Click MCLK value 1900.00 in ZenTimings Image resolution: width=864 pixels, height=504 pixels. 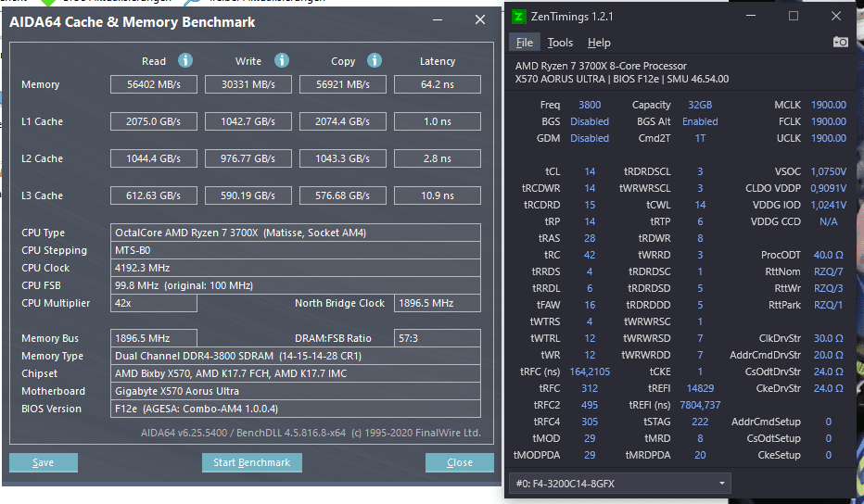pyautogui.click(x=828, y=105)
